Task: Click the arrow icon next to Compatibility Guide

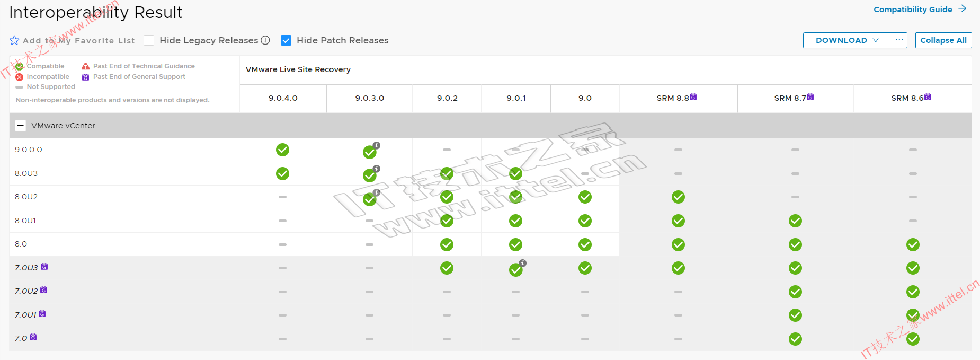Action: tap(963, 9)
